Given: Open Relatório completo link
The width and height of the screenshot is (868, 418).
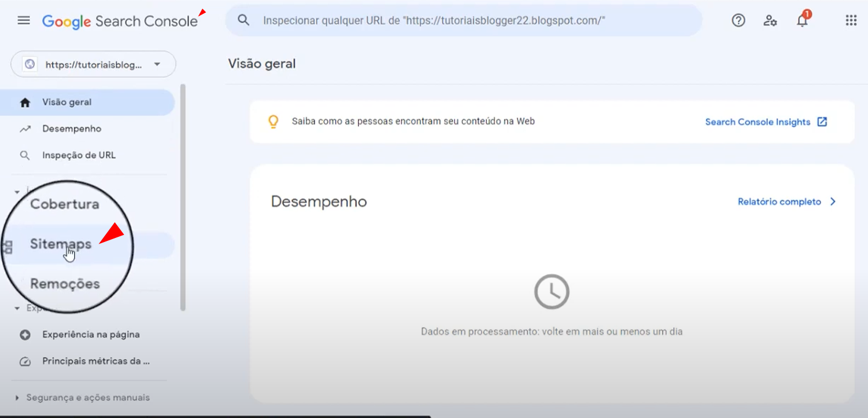Looking at the screenshot, I should point(780,202).
